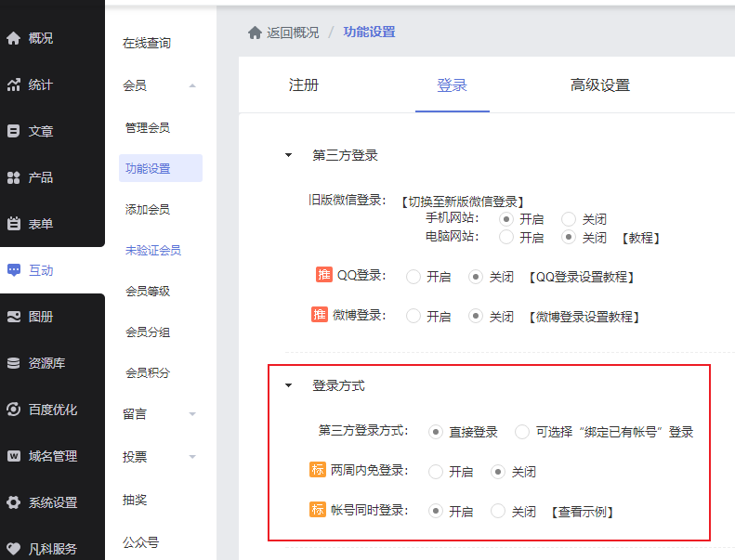Click the 图册 picture icon
This screenshot has width=735, height=560.
click(14, 317)
